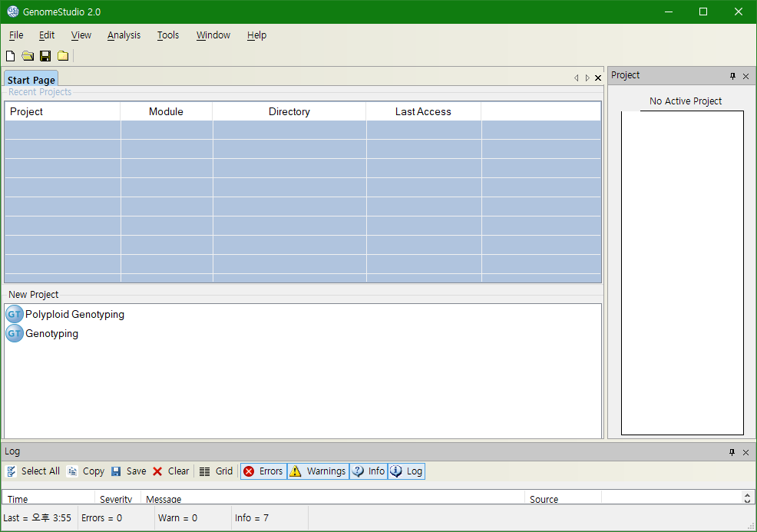Open the Tools menu
This screenshot has width=757, height=532.
pos(168,35)
